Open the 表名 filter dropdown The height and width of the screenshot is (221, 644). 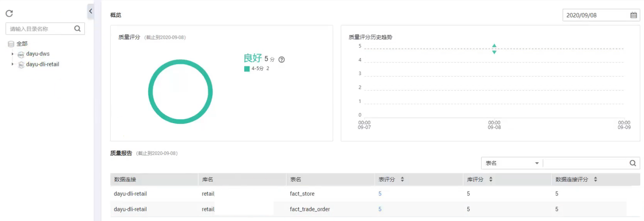511,163
